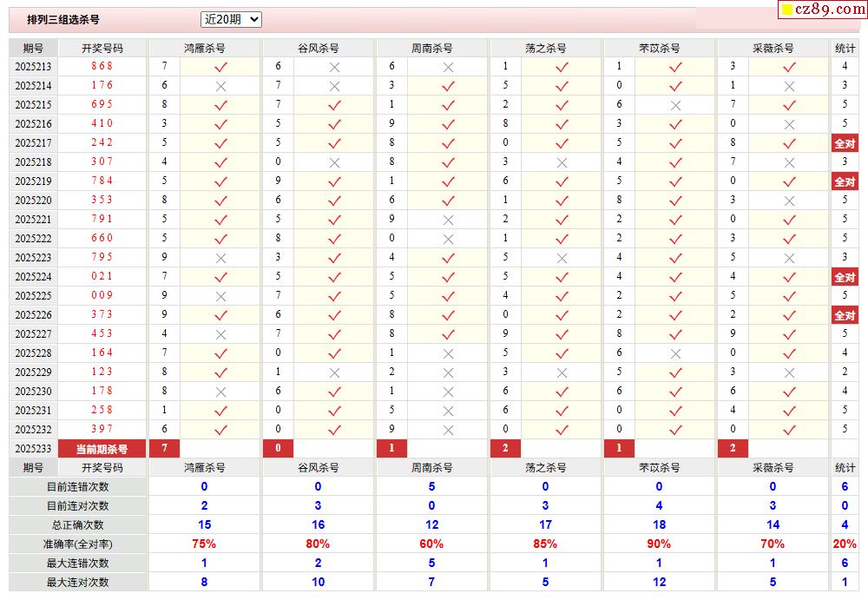Click the 谷风杀号 cross mark for 2025213
This screenshot has height=600, width=868.
pos(334,67)
